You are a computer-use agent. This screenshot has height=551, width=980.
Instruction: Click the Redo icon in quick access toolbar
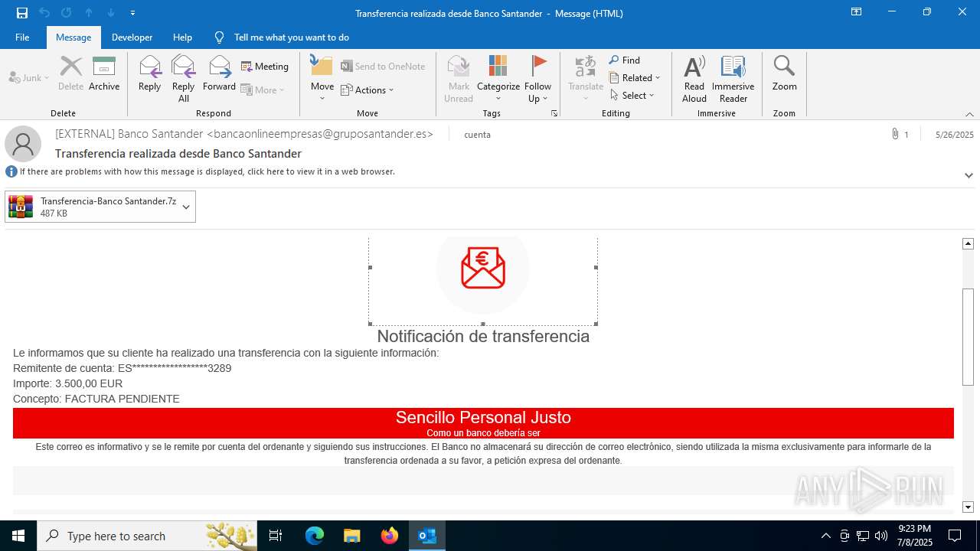[x=67, y=13]
